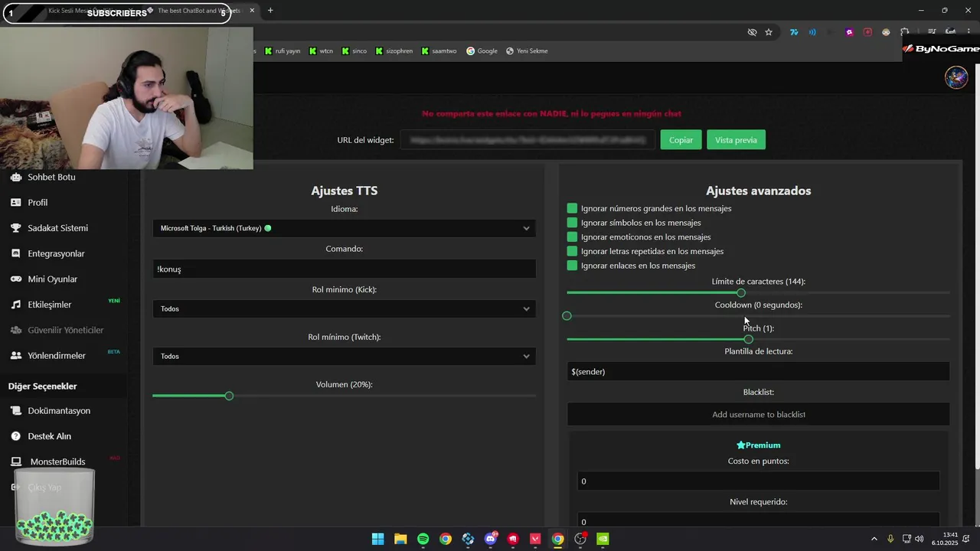Viewport: 980px width, 551px height.
Task: Toggle Ignorar letras repetidas en los mensajes
Action: (572, 251)
